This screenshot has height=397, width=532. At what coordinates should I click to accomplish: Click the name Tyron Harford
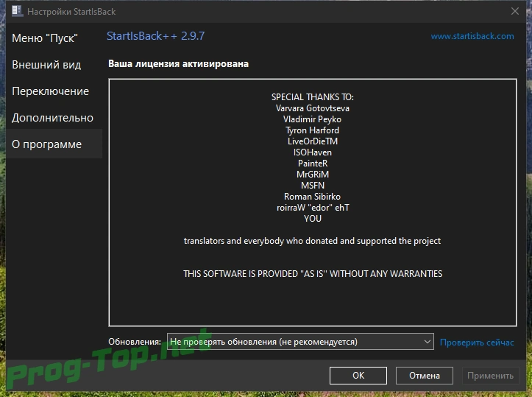313,130
